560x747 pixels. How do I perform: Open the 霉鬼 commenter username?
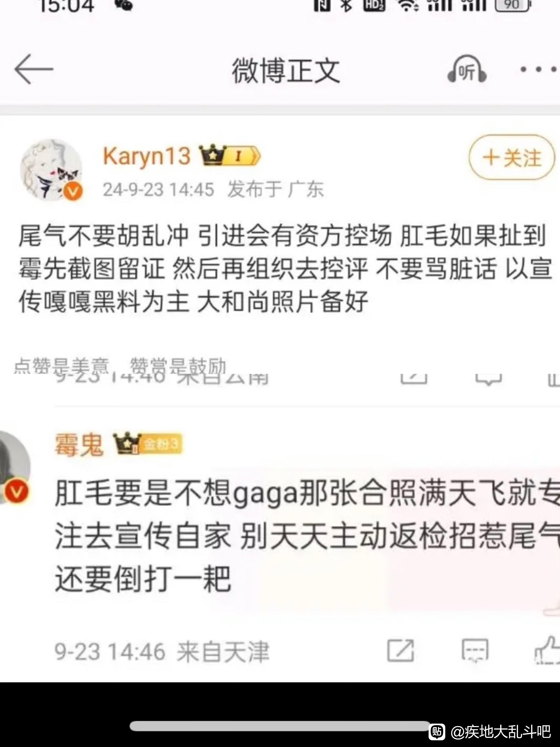click(x=79, y=445)
